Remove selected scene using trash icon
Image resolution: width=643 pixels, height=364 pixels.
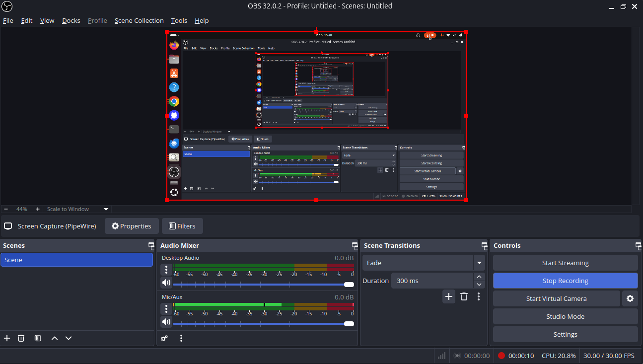coord(21,338)
